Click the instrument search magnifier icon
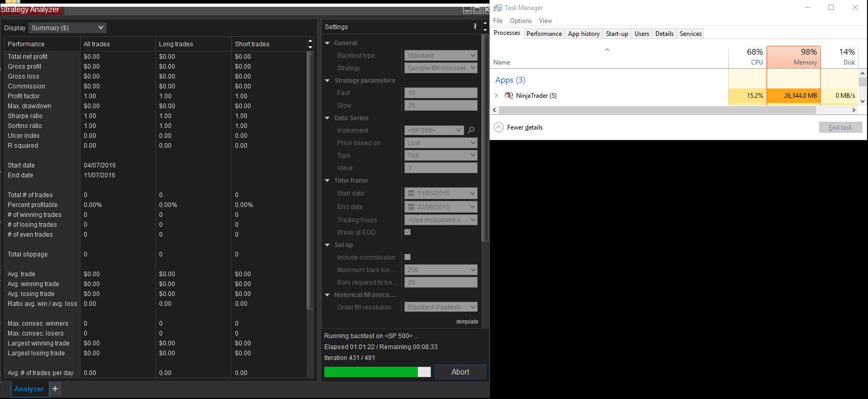 coord(471,130)
